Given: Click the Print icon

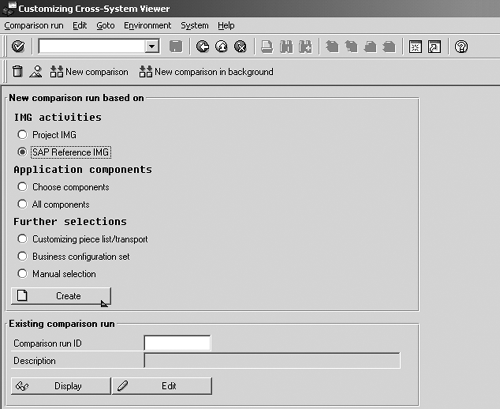Looking at the screenshot, I should pyautogui.click(x=267, y=47).
